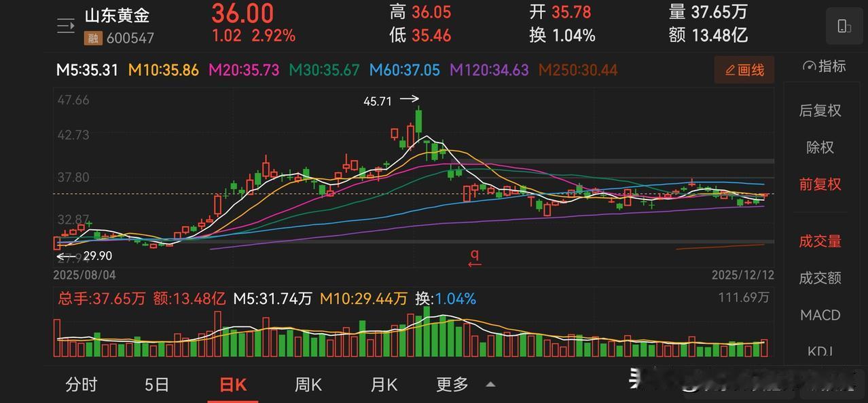The width and height of the screenshot is (868, 403).
Task: Show the 成交额 turnover indicator
Action: (x=820, y=277)
